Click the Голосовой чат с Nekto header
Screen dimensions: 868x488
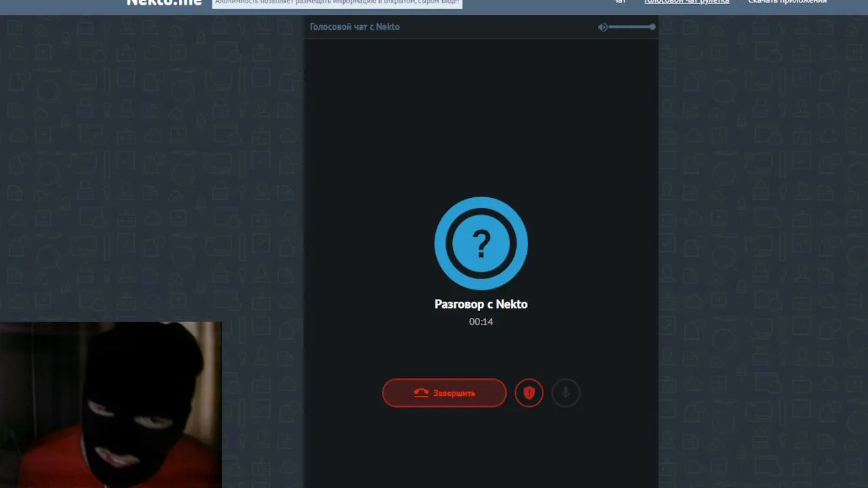point(355,27)
